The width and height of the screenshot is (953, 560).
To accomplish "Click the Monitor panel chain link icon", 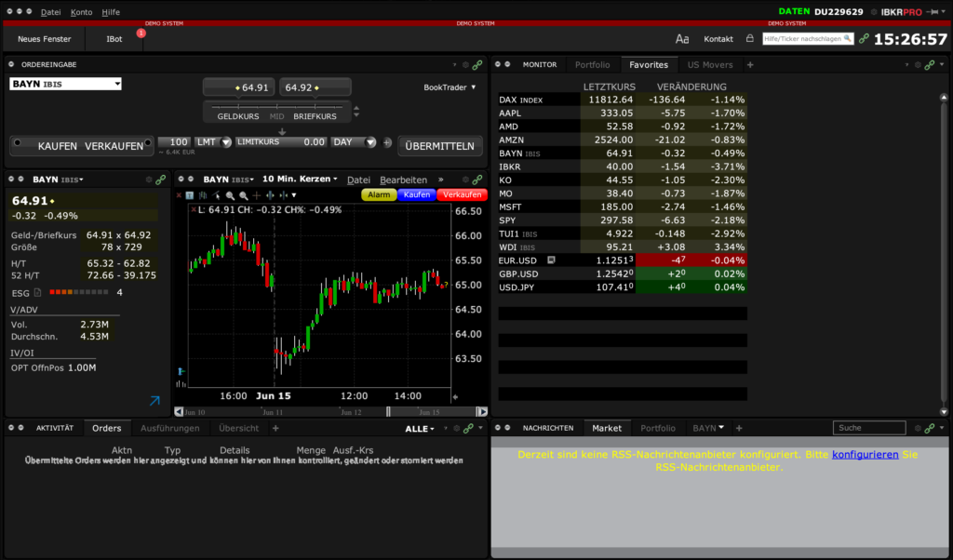I will pos(930,64).
